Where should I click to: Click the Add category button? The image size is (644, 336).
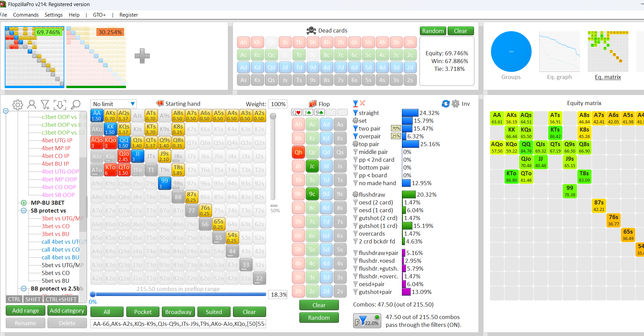tap(67, 311)
